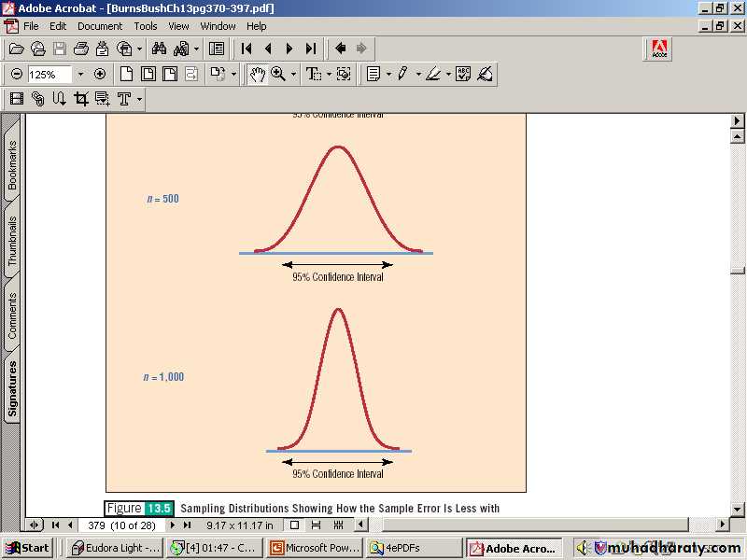Go to first page using toolbar arrow
This screenshot has height=560, width=747.
pos(247,49)
